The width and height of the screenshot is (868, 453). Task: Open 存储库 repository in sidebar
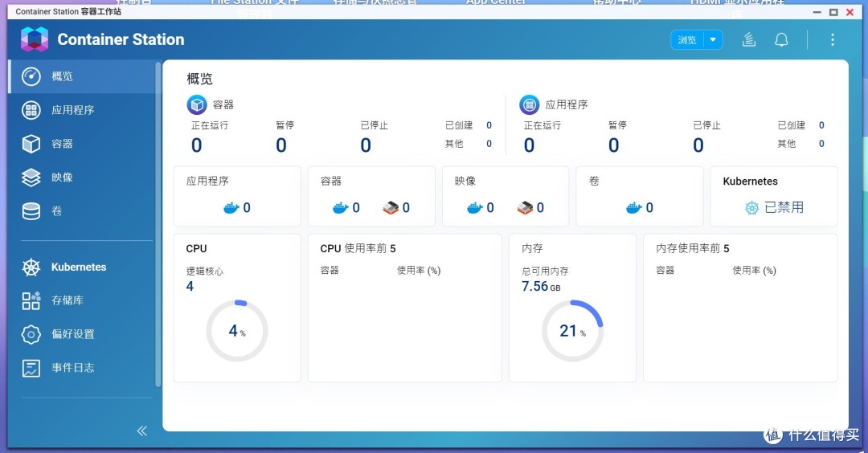click(x=81, y=300)
